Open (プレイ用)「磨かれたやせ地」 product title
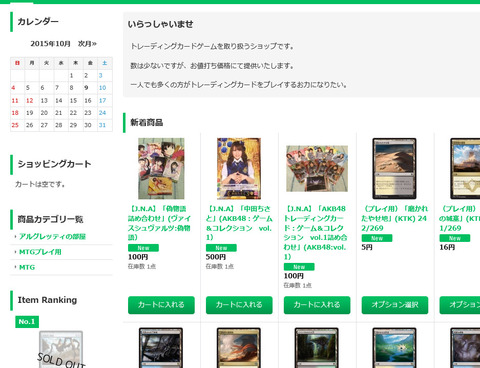 click(395, 218)
